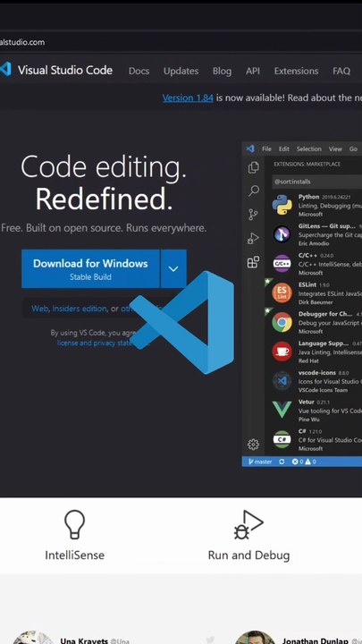This screenshot has width=362, height=644.
Task: Open the Insiders edition link
Action: point(80,308)
